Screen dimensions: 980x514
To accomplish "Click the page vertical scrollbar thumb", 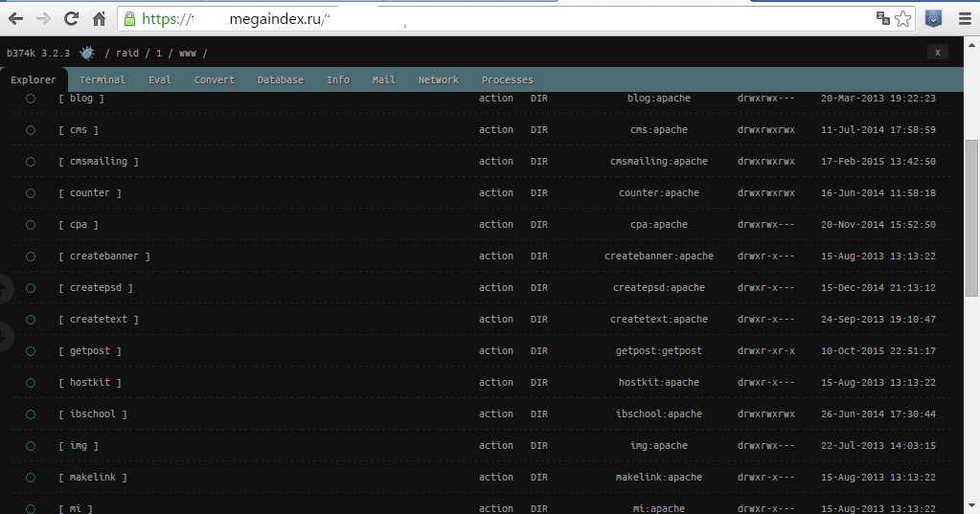I will [971, 218].
